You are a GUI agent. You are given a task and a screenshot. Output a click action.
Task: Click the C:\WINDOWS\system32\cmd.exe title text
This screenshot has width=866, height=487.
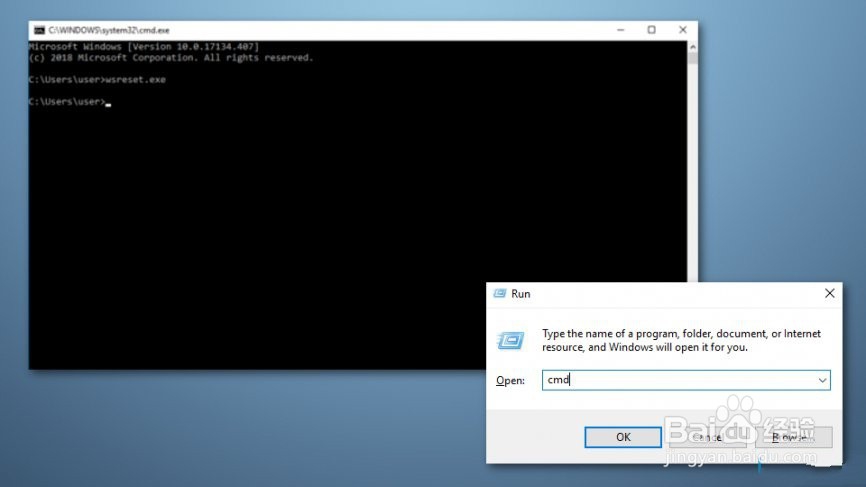click(x=109, y=30)
